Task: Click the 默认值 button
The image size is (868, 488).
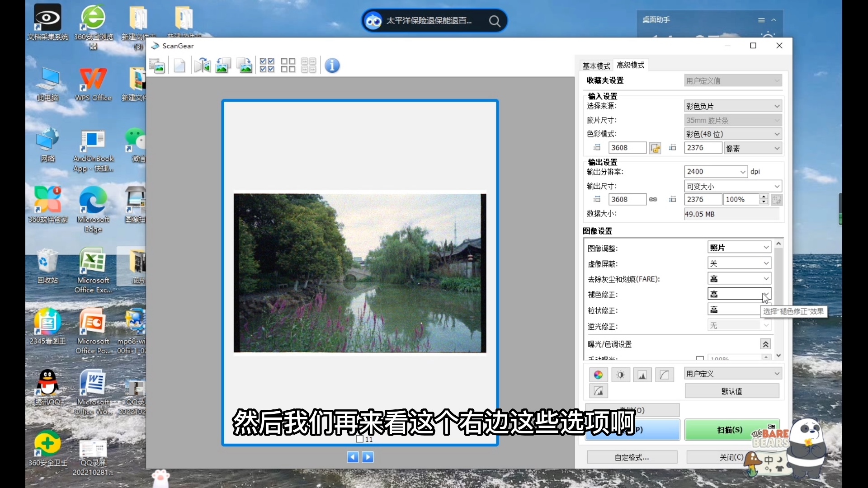Action: (732, 391)
